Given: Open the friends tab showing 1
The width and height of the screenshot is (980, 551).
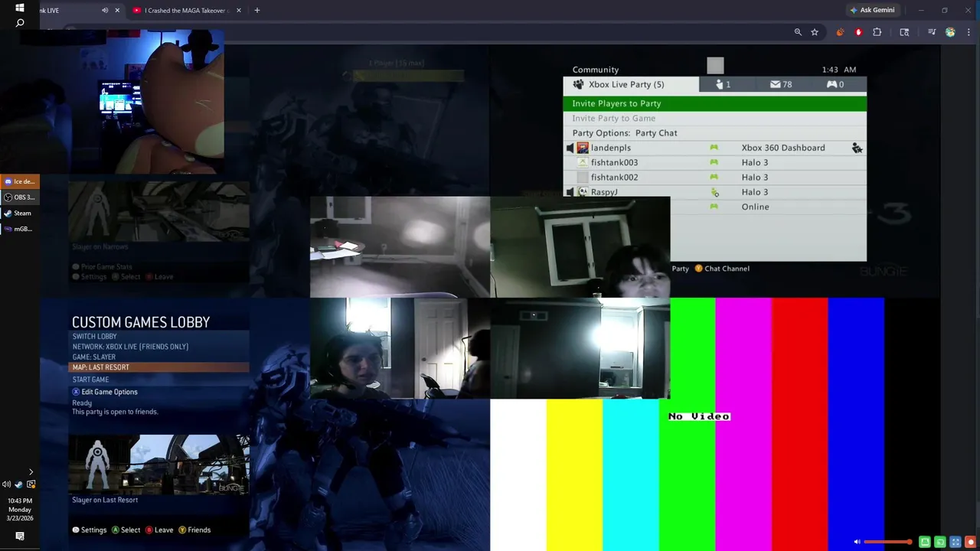Looking at the screenshot, I should pyautogui.click(x=723, y=85).
